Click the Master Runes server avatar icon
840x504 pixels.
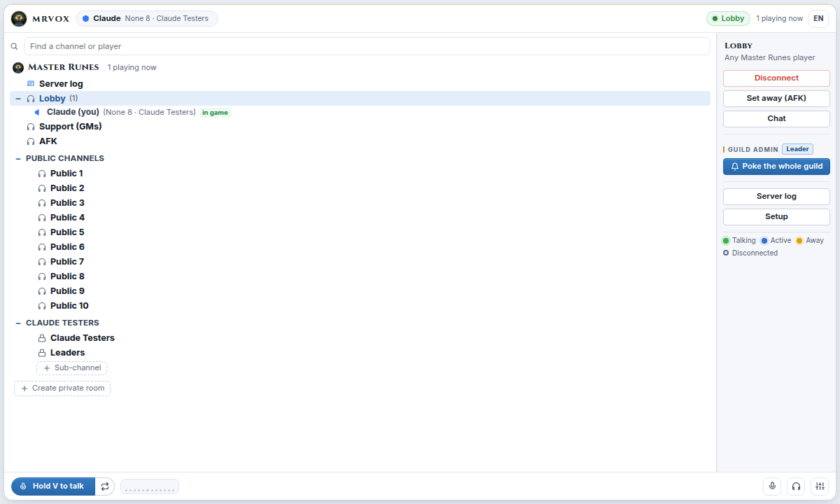click(18, 68)
